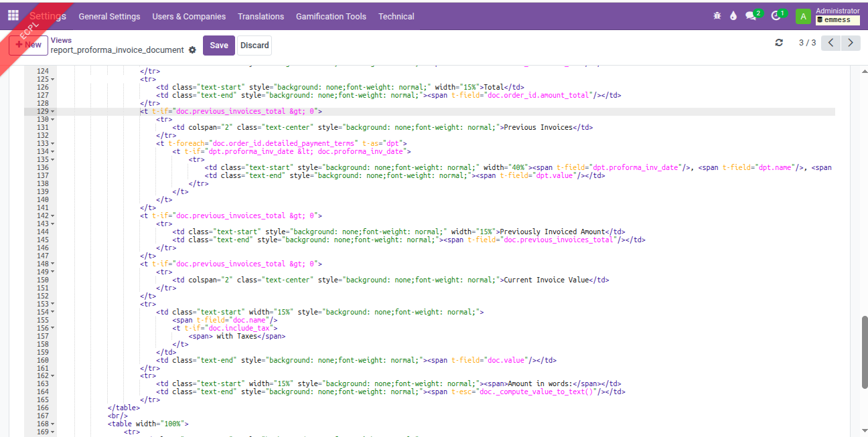Open the conversations chat icon
The image size is (868, 437).
751,16
